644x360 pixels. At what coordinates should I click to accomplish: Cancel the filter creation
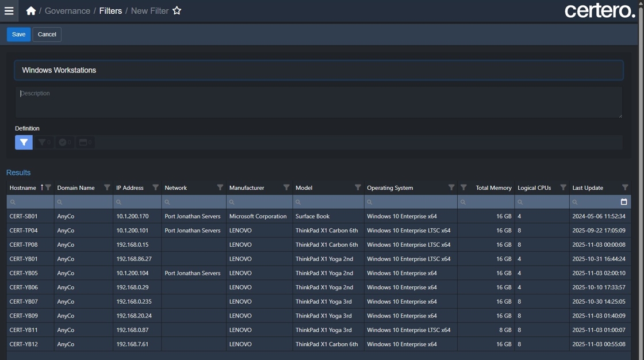(47, 35)
